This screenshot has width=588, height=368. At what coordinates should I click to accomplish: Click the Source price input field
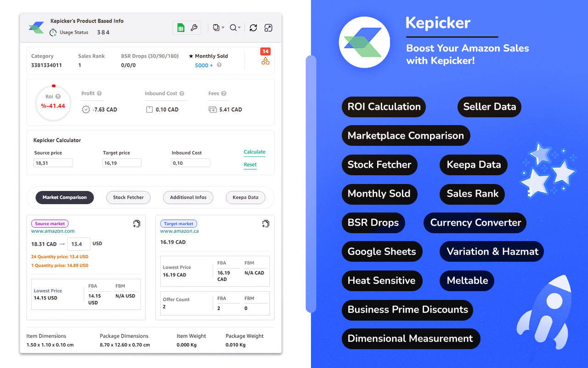pos(53,163)
